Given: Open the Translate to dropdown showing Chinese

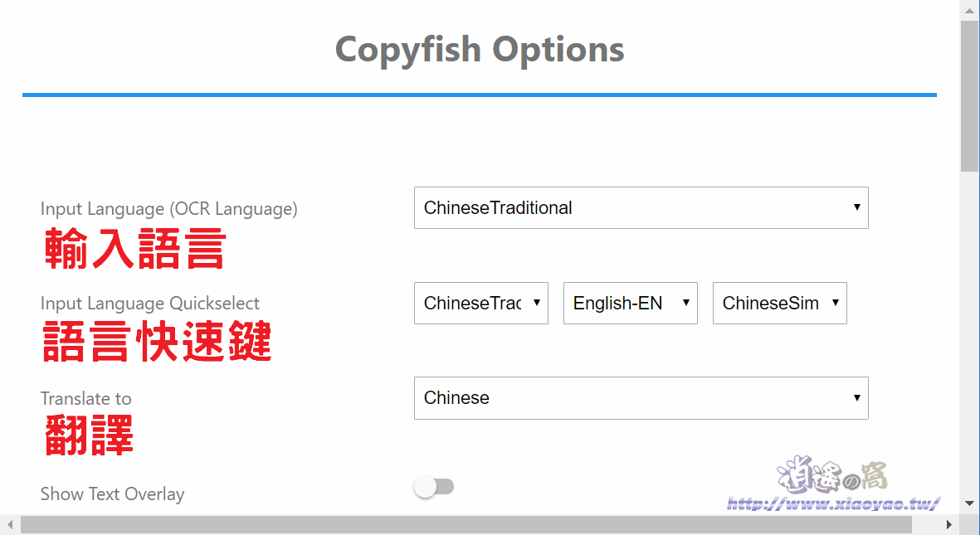Looking at the screenshot, I should pyautogui.click(x=641, y=398).
